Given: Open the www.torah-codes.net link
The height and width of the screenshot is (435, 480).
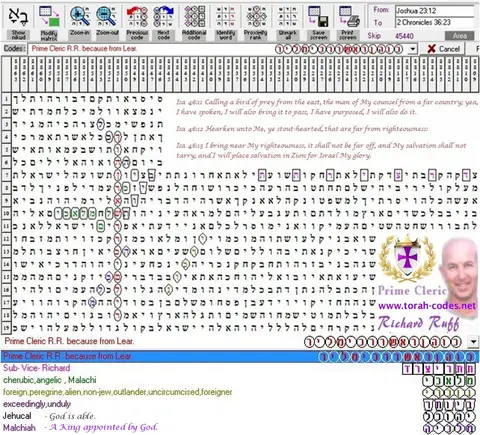Looking at the screenshot, I should tap(427, 306).
